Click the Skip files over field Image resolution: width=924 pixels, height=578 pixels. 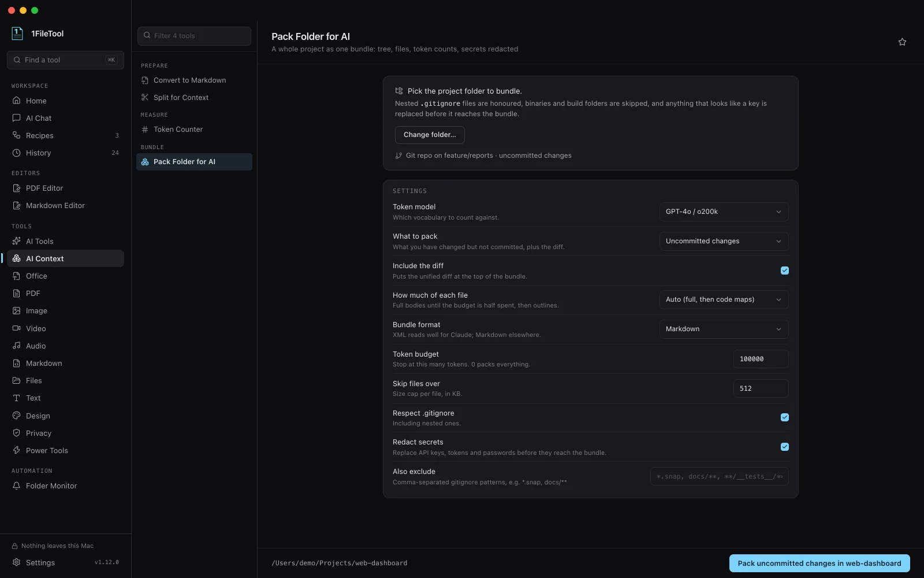[761, 388]
